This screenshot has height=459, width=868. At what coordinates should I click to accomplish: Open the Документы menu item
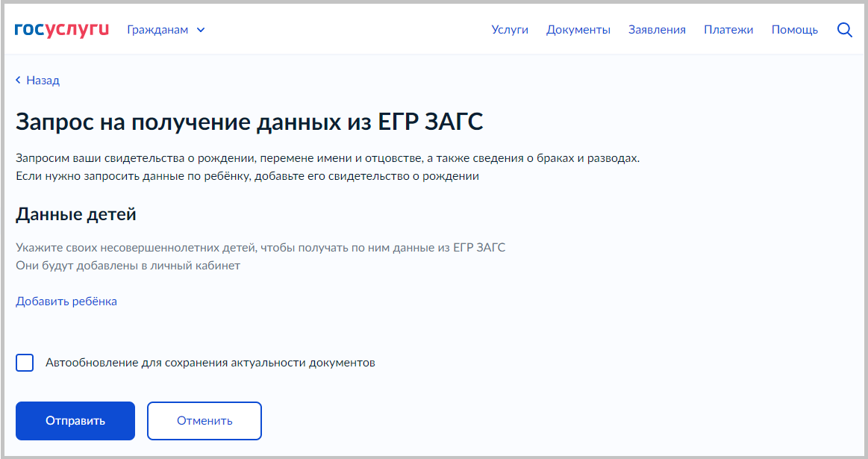[x=578, y=30]
